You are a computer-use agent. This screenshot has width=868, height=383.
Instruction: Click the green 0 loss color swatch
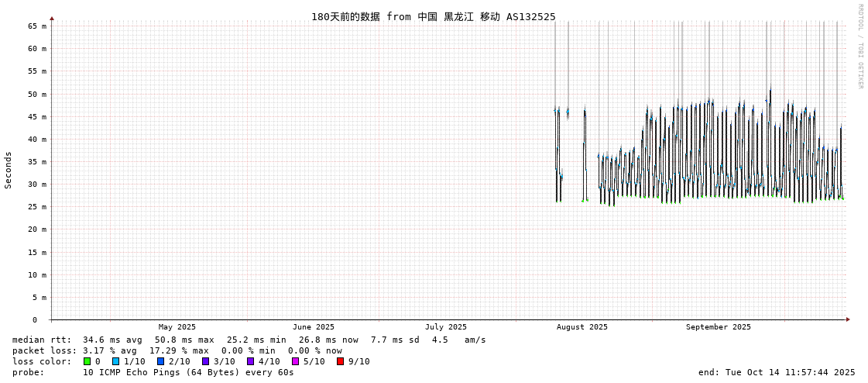click(x=87, y=361)
